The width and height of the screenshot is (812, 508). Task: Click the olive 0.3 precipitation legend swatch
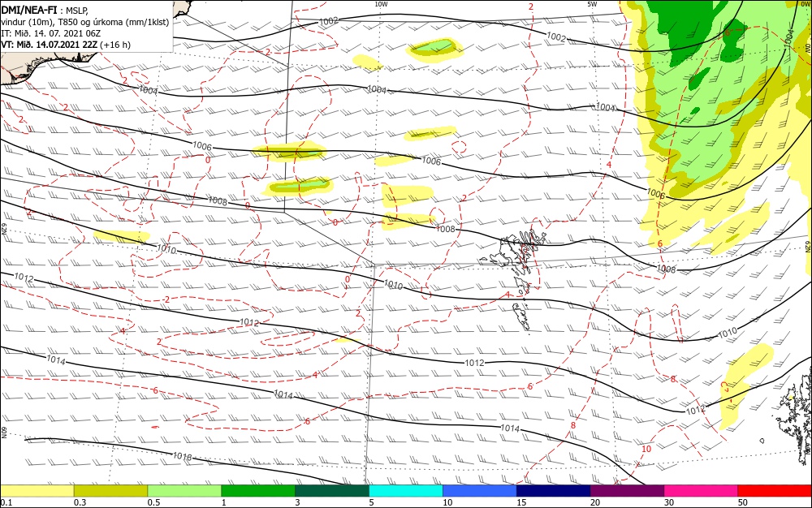110,491
